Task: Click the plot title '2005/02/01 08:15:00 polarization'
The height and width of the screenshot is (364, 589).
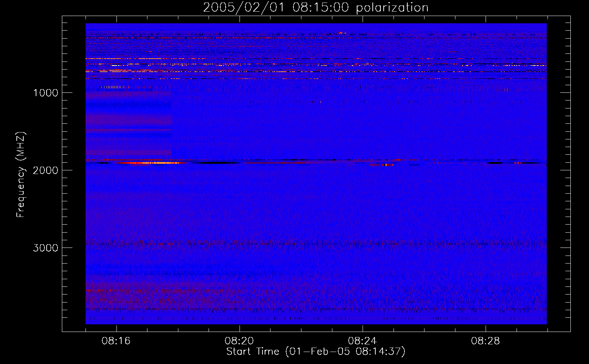Action: 316,8
